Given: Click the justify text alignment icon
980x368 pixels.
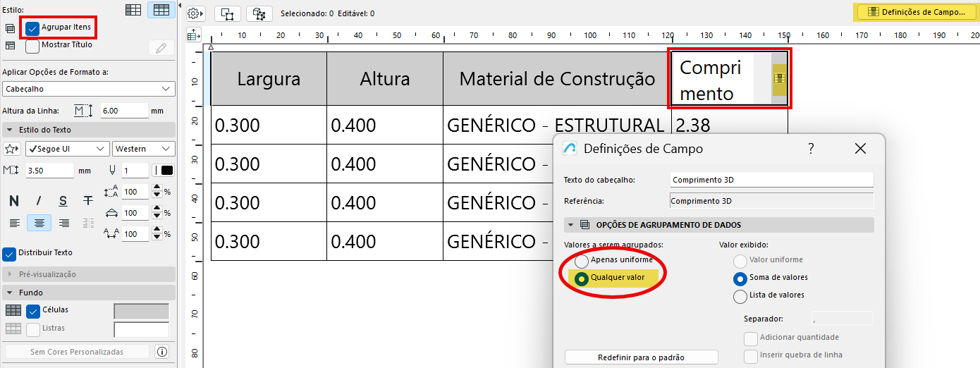Looking at the screenshot, I should tap(88, 223).
